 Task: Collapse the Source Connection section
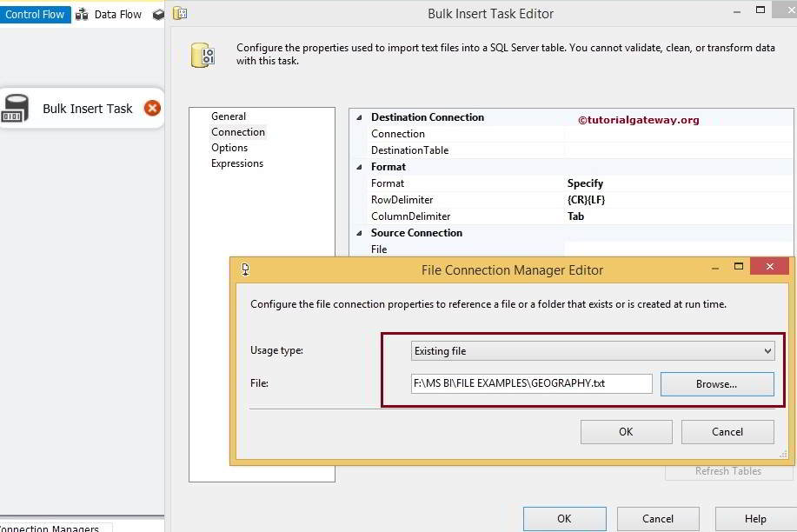coord(360,233)
